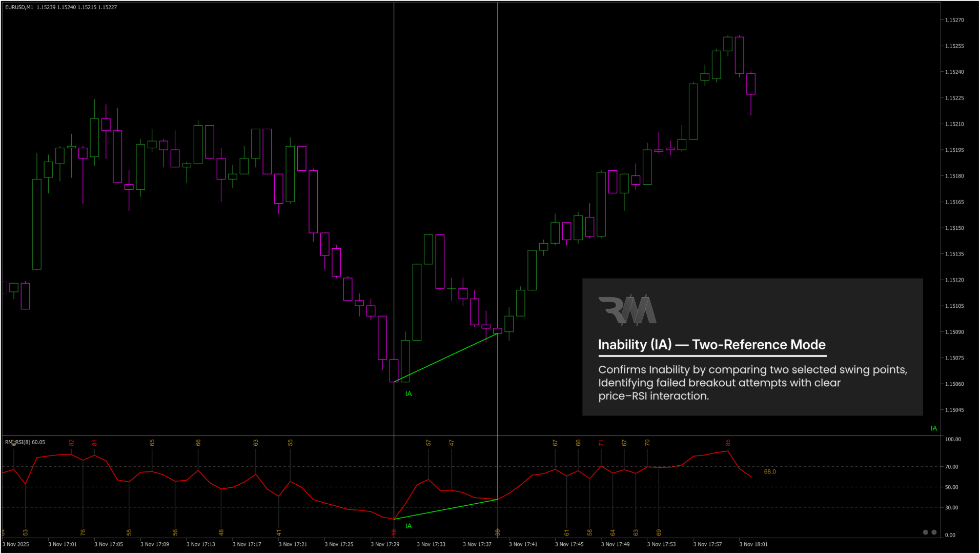Click the 3 Nov 17:41 time label
The width and height of the screenshot is (980, 554).
(x=523, y=544)
